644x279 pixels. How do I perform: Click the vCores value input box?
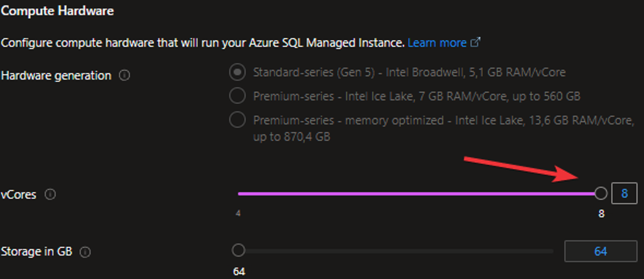(x=624, y=193)
